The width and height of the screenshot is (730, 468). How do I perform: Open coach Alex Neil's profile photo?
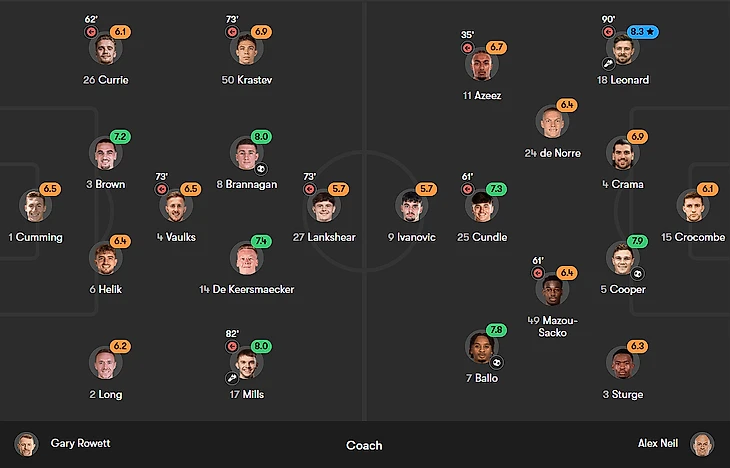703,444
